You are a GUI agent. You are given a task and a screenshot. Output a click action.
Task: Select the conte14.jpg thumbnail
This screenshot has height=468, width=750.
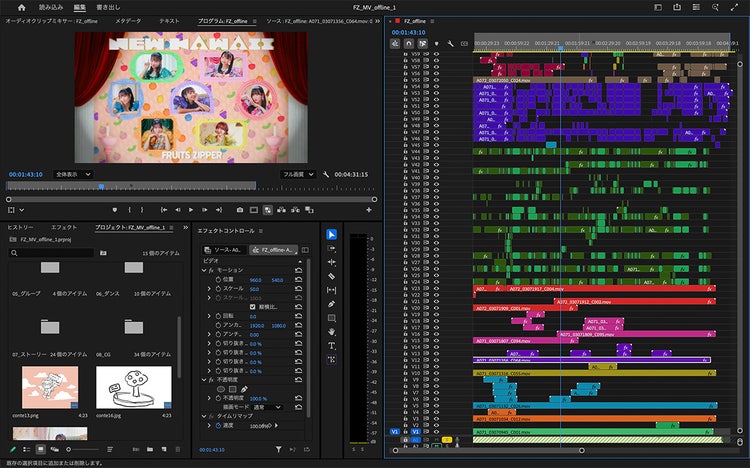(x=133, y=386)
